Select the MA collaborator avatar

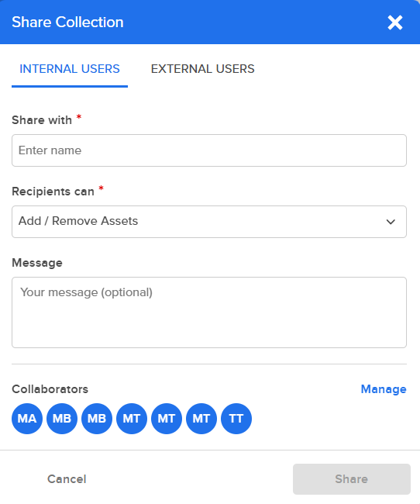tap(27, 419)
